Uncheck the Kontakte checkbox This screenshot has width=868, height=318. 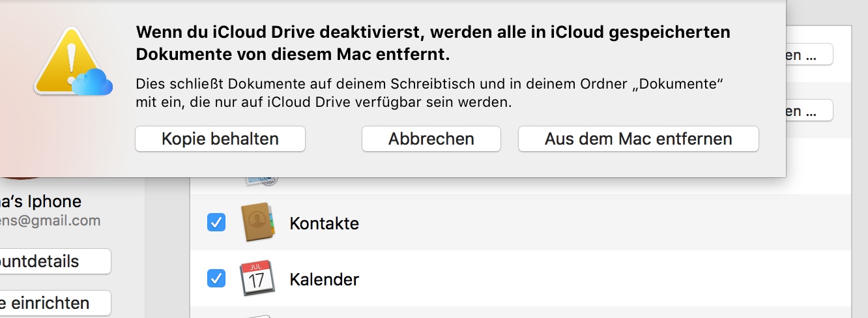click(216, 223)
